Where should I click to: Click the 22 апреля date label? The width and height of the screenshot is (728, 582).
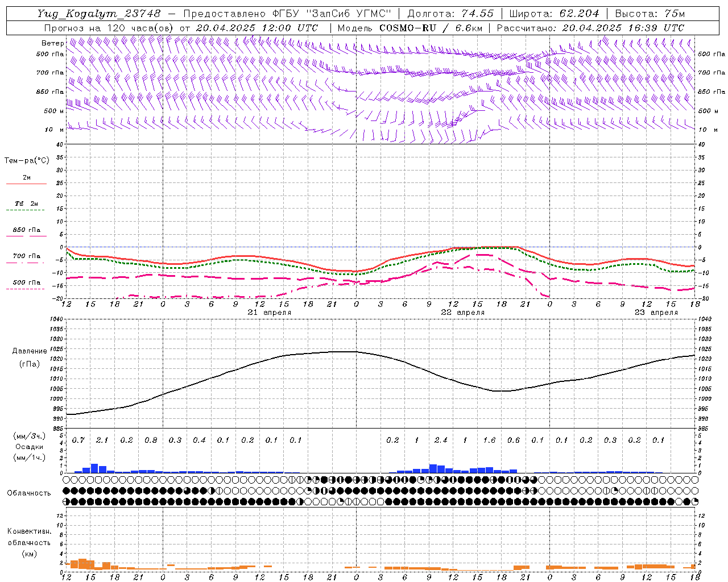463,313
